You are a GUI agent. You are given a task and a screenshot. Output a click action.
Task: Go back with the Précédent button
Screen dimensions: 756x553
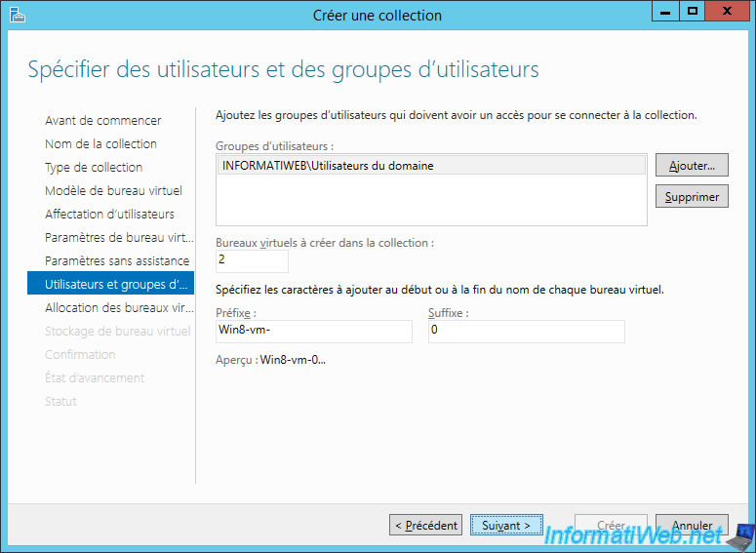coord(425,525)
